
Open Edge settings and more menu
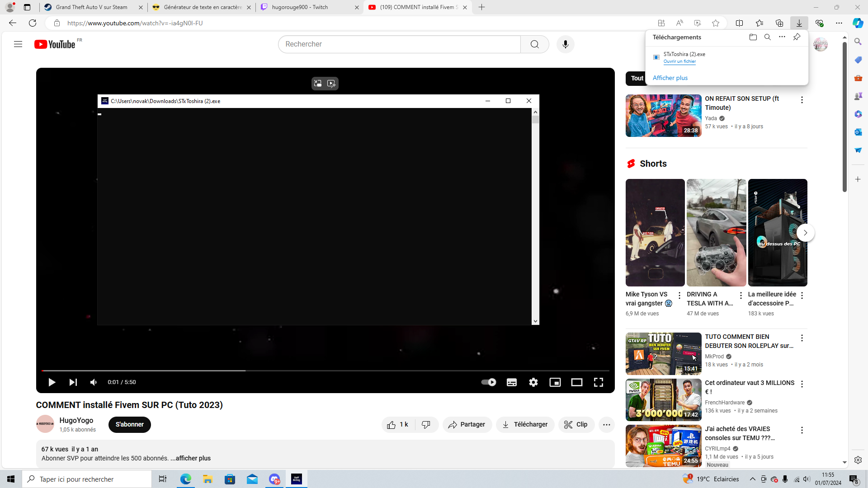pyautogui.click(x=839, y=23)
